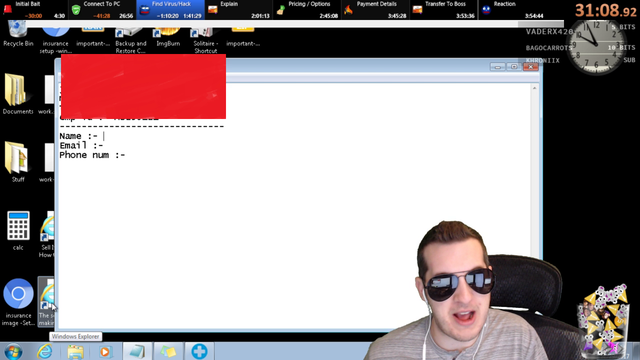Open Internet Explorer from the taskbar

pos(44,351)
